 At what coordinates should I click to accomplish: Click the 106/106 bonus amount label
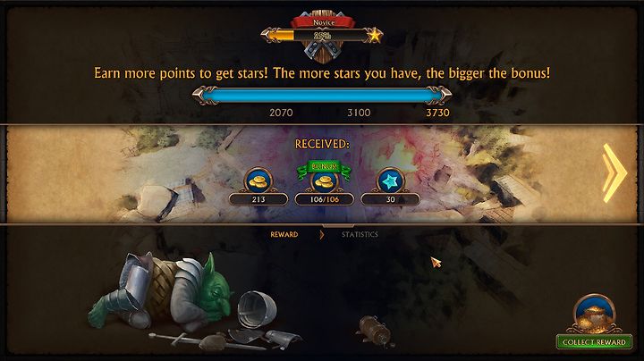[324, 199]
